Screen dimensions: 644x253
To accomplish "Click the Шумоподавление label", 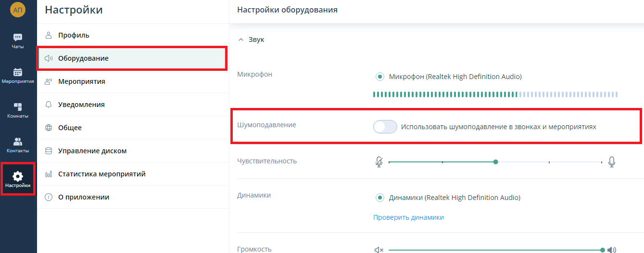I will tap(266, 125).
